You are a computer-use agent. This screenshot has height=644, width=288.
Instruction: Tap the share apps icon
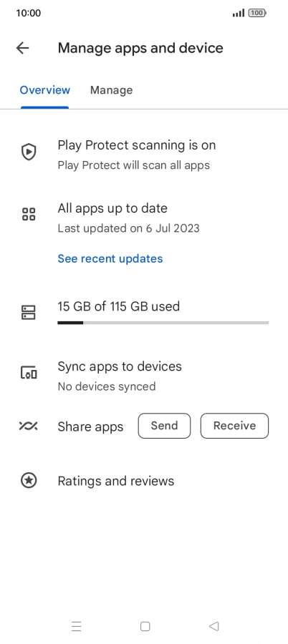click(x=29, y=426)
